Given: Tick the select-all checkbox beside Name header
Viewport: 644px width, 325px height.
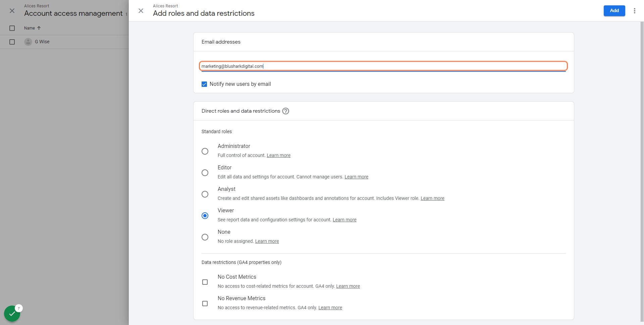Looking at the screenshot, I should pos(12,28).
